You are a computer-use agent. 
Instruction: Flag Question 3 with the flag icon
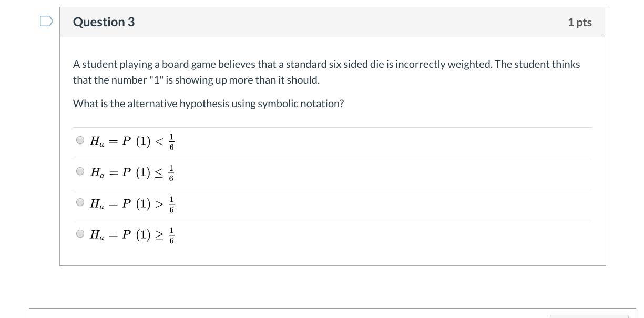click(x=46, y=22)
